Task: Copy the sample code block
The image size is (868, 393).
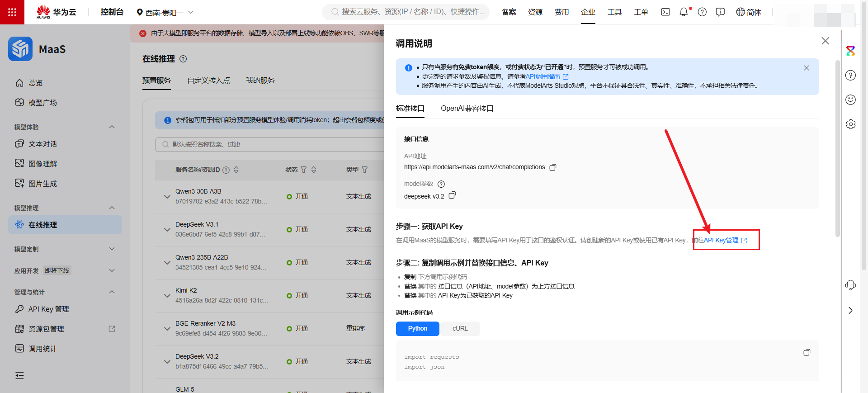Action: pos(807,352)
